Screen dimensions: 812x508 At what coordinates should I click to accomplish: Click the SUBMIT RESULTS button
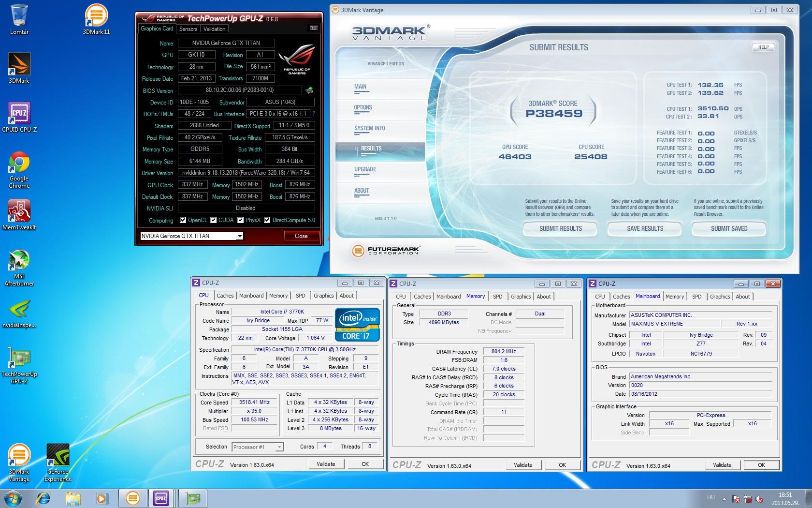point(560,228)
